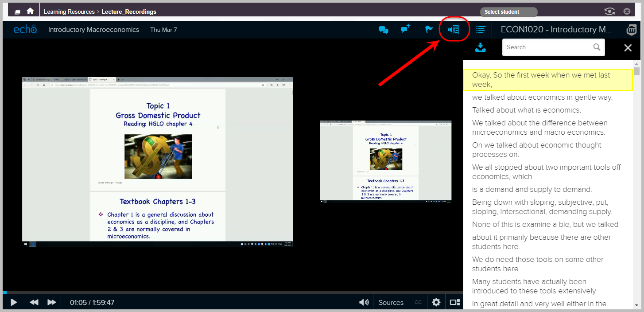Click in the transcript Search field

pyautogui.click(x=549, y=47)
